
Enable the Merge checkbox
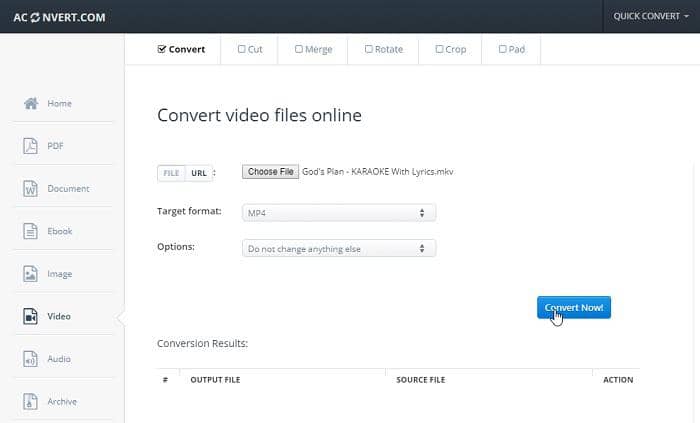[x=300, y=49]
